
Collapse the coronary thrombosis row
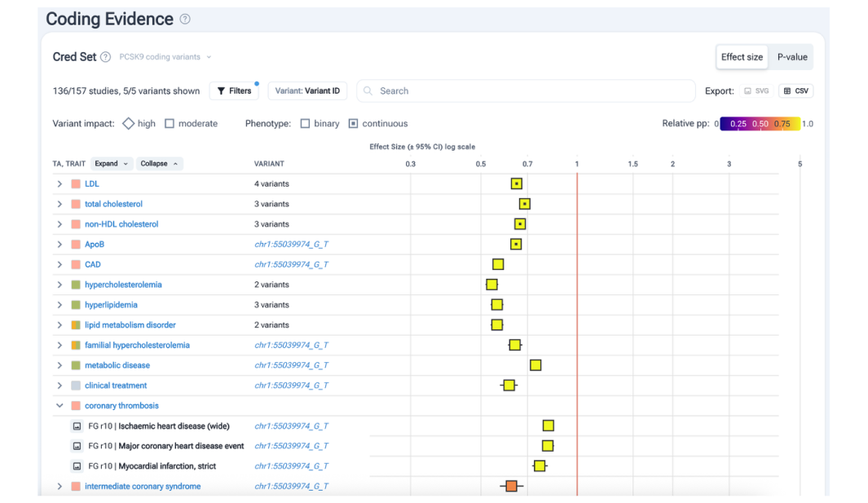pyautogui.click(x=59, y=406)
